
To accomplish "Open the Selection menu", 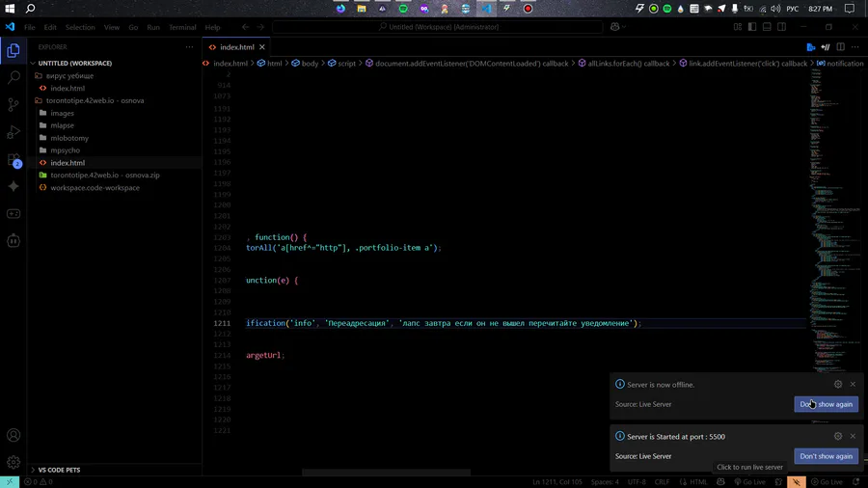I will [80, 27].
